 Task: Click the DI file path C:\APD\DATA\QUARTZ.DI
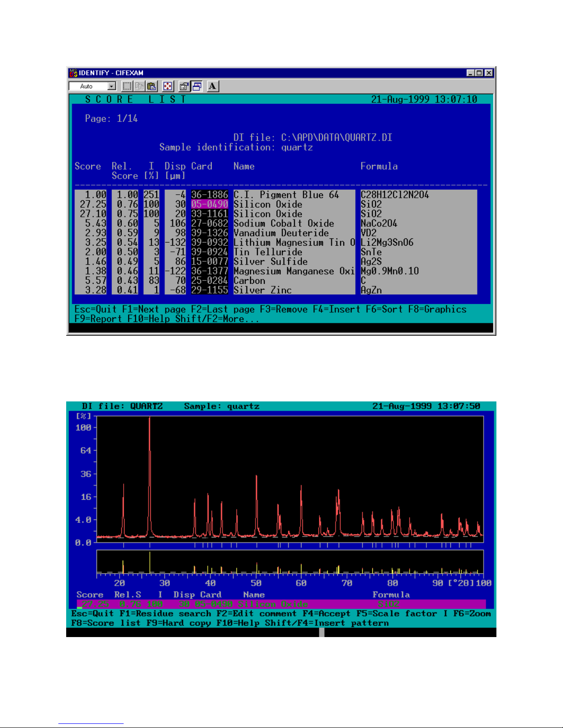point(336,137)
